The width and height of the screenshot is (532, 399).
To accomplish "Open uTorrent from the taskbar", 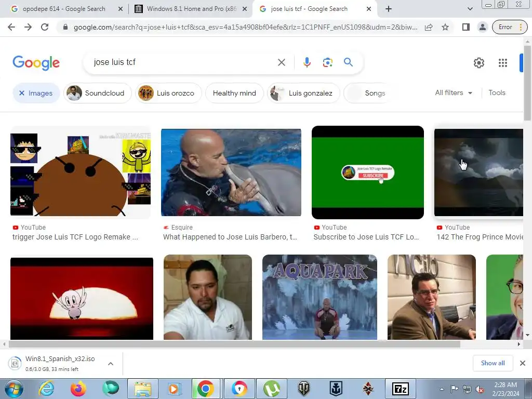I will coord(272,389).
